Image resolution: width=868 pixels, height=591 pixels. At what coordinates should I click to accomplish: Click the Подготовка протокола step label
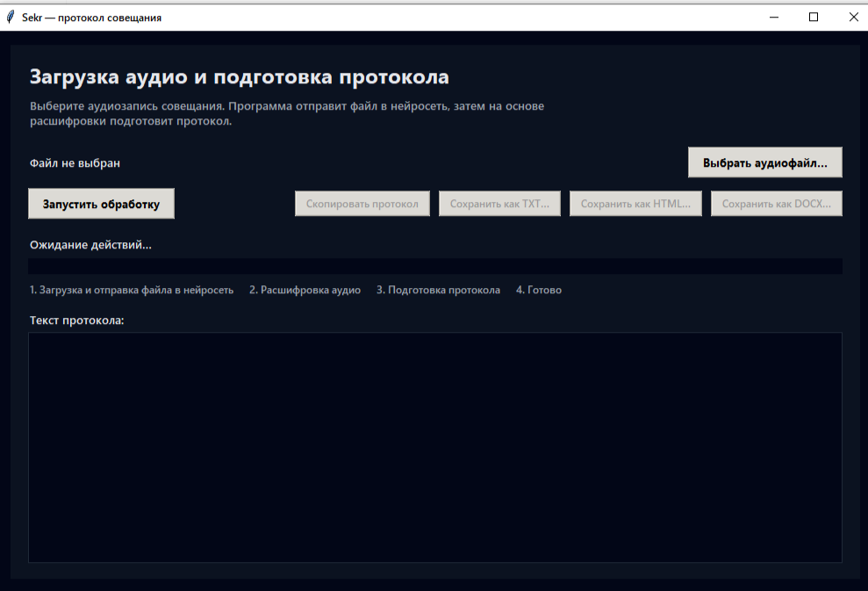point(437,289)
